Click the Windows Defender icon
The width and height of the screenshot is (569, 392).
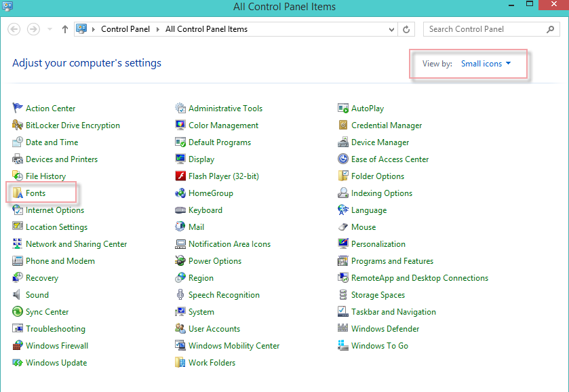click(343, 328)
